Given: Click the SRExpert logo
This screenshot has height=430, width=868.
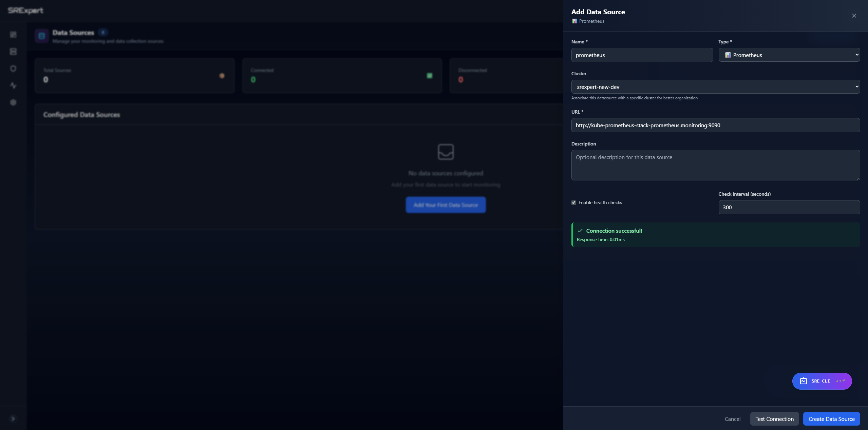Looking at the screenshot, I should [25, 10].
